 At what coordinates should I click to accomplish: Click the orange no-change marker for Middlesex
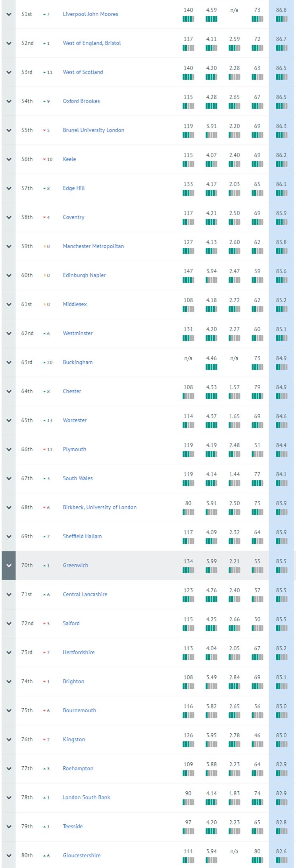pos(47,304)
